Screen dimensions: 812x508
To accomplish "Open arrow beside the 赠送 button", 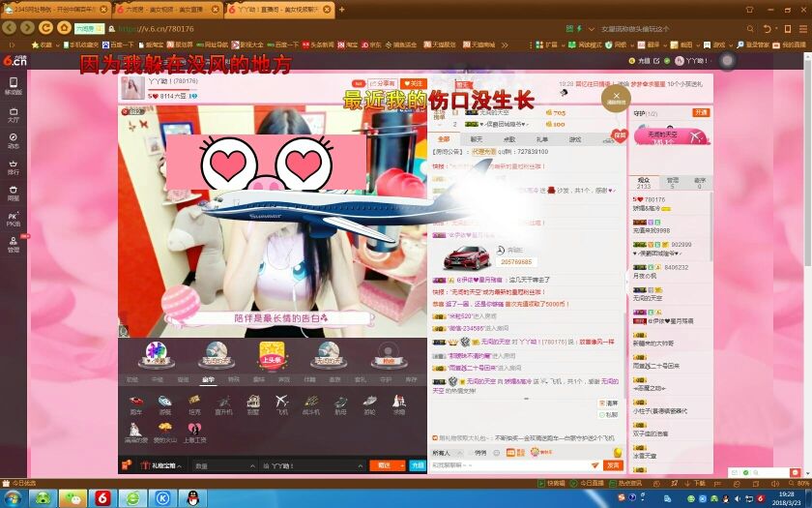I will (x=402, y=465).
